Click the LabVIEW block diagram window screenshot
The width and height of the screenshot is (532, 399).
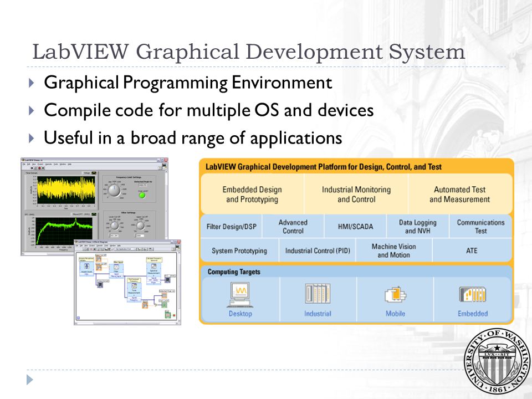click(x=127, y=282)
